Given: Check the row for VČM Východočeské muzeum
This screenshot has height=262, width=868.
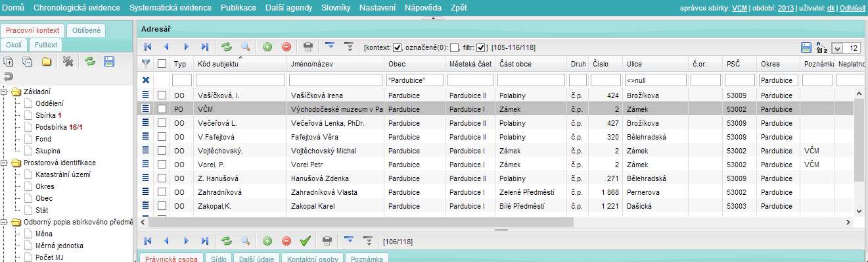Looking at the screenshot, I should pyautogui.click(x=162, y=109).
